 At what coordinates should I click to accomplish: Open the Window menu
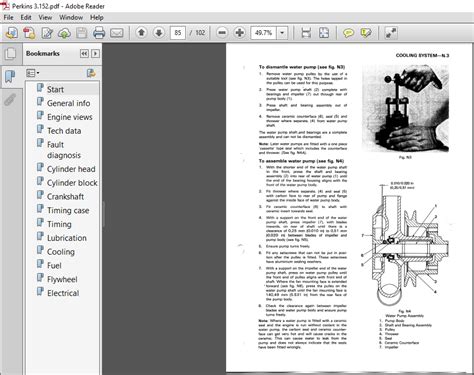[x=71, y=17]
